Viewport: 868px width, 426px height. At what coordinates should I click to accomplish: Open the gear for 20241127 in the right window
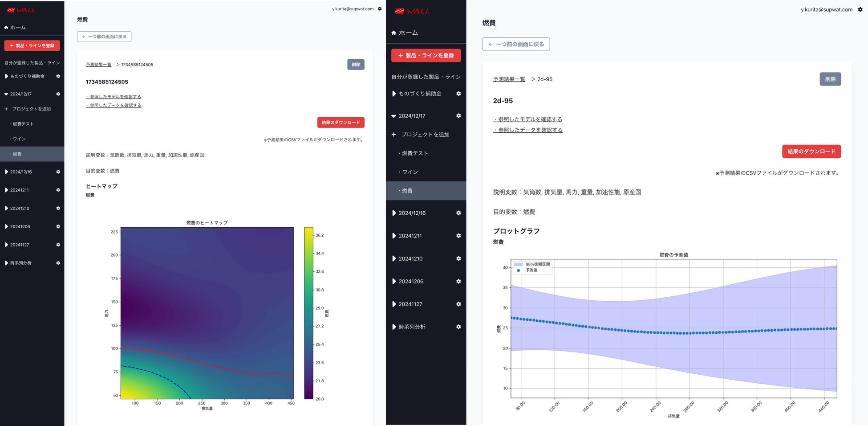pos(458,304)
